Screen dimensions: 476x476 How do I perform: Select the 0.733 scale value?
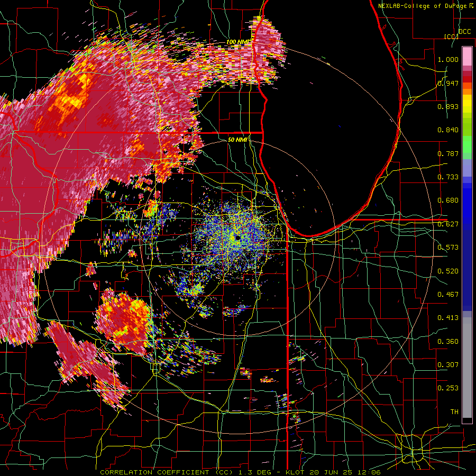(448, 177)
